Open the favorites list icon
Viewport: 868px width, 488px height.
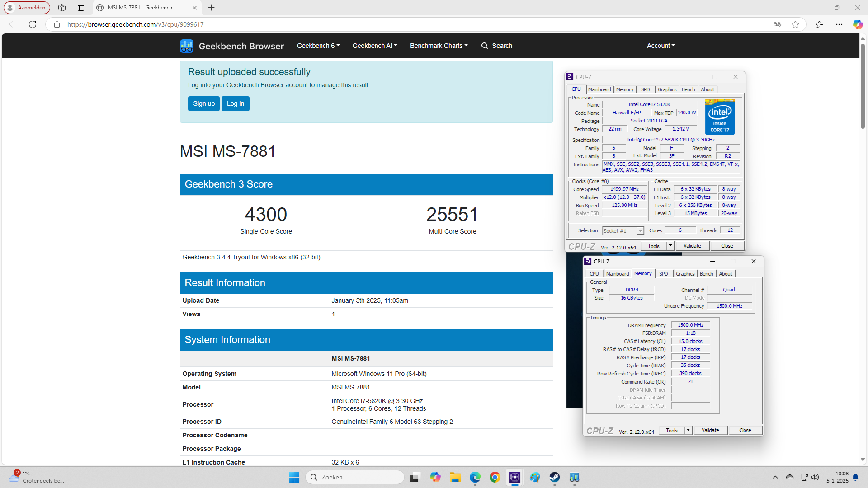coord(819,24)
